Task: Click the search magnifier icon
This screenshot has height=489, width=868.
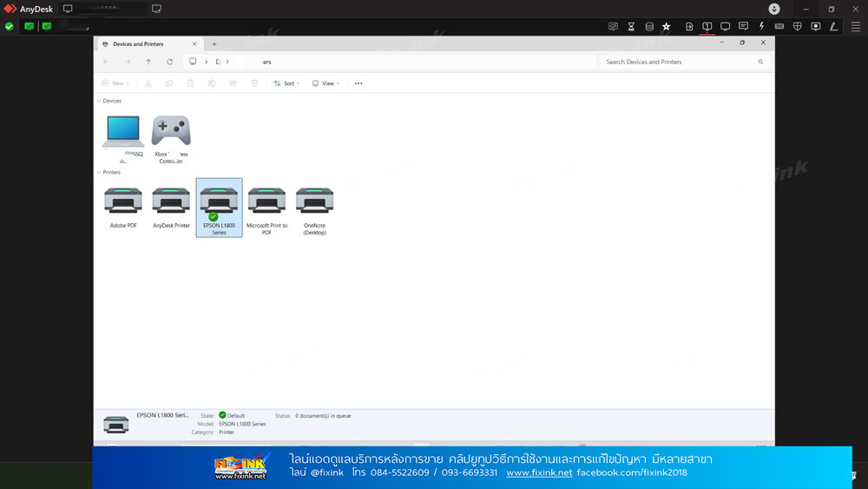Action: [760, 62]
